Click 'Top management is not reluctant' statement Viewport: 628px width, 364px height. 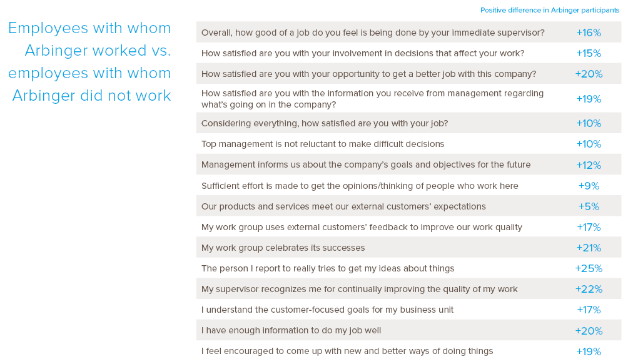click(x=323, y=144)
